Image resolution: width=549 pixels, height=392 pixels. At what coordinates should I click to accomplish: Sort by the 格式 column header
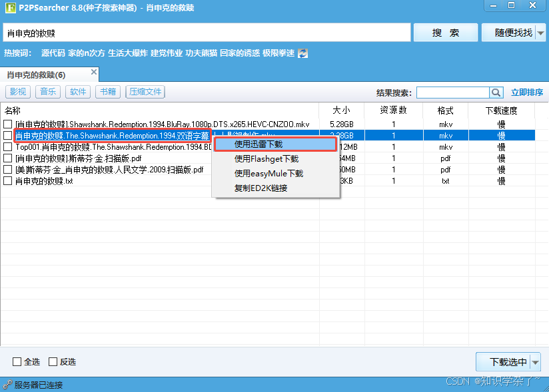tap(445, 110)
